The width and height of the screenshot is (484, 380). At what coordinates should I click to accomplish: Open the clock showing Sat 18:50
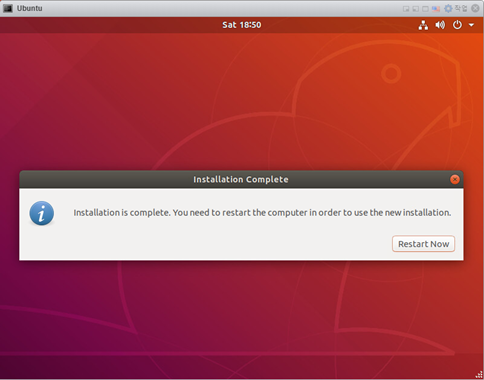coord(242,25)
